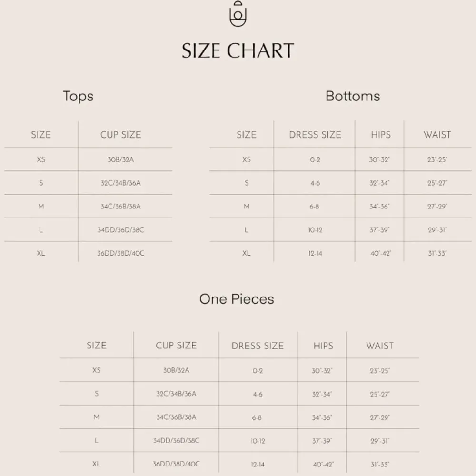Click 27"-29" waist in Bottoms table
The width and height of the screenshot is (476, 476).
pos(437,207)
